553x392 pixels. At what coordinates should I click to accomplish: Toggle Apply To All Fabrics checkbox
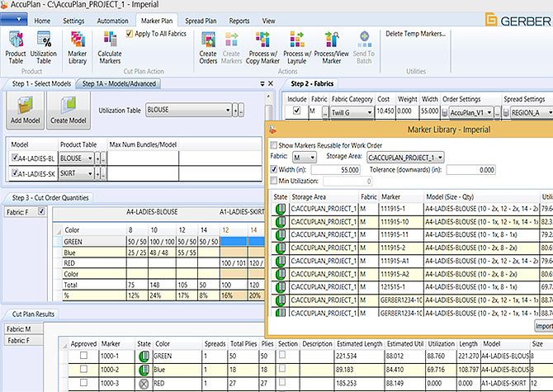click(130, 34)
